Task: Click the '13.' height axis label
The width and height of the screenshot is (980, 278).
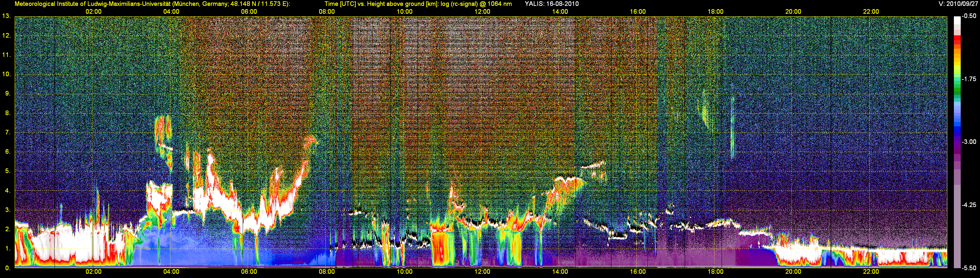Action: [6, 16]
